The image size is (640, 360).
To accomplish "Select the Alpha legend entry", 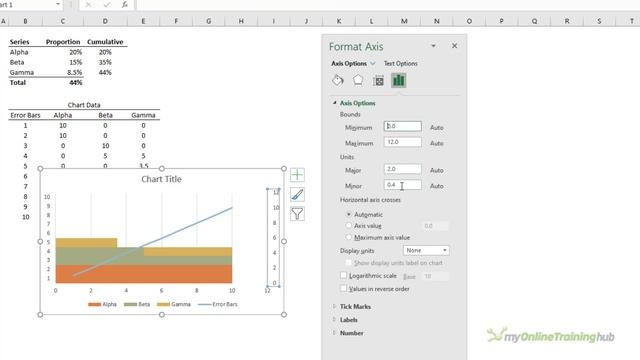I will (x=102, y=304).
